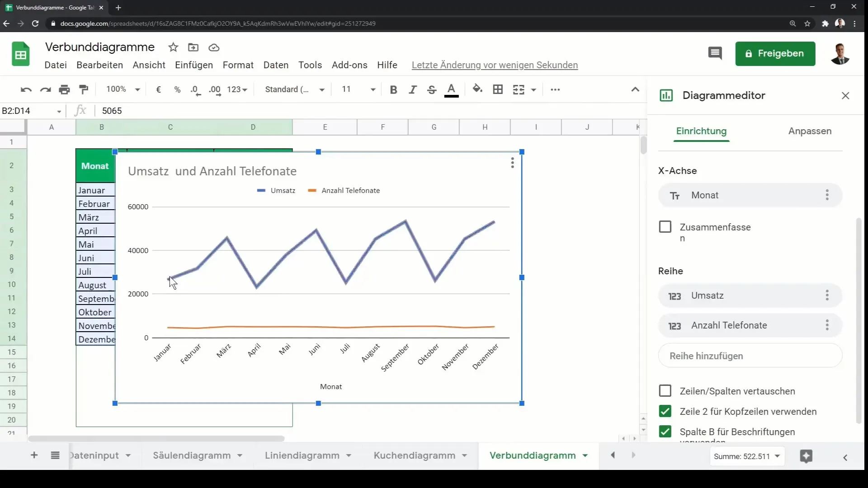Open the font Standard dropdown
The image size is (868, 488).
click(295, 89)
